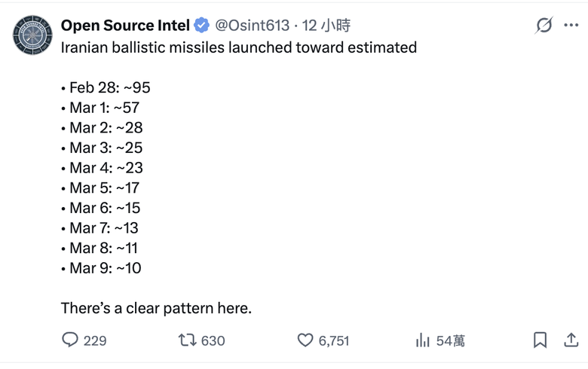588x369 pixels.
Task: Like the tweet with heart icon
Action: pos(305,340)
